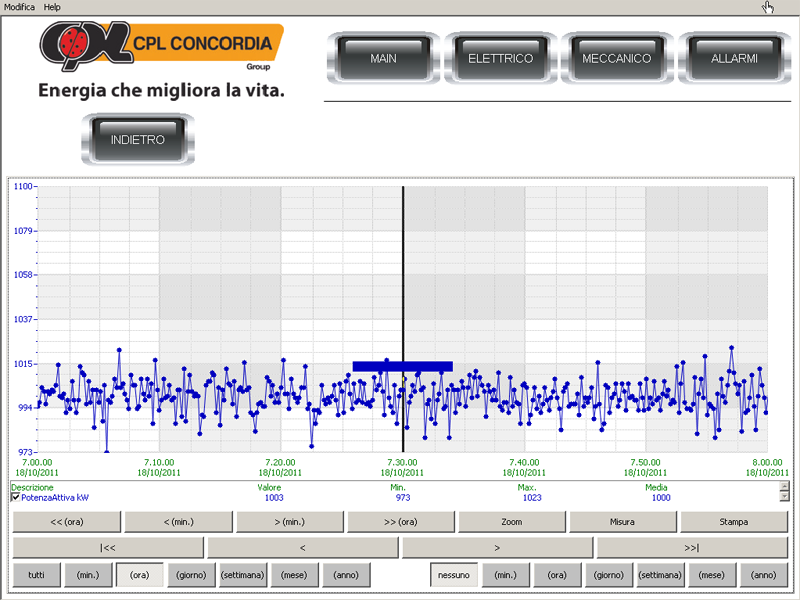Select left-group (mese) range button
The width and height of the screenshot is (800, 600).
coord(294,575)
